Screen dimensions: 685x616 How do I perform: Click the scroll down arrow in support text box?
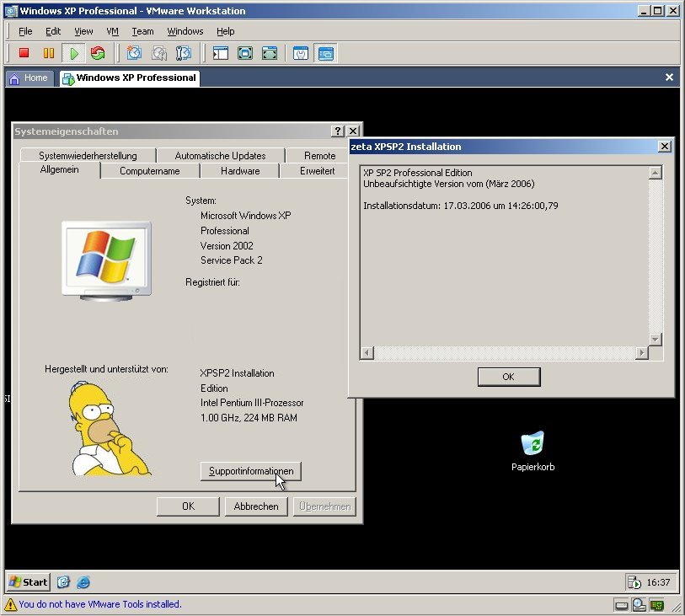point(655,339)
